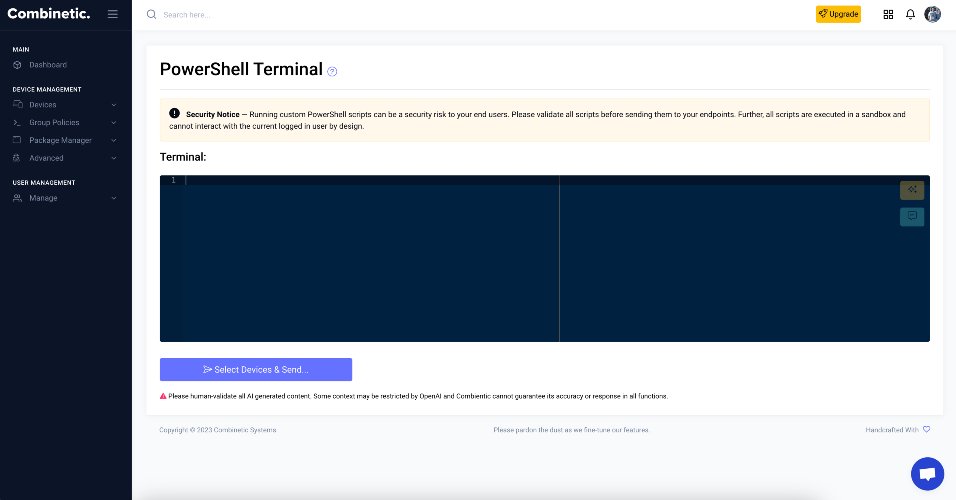Expand the Devices chevron
Viewport: 956px width, 500px height.
point(114,105)
